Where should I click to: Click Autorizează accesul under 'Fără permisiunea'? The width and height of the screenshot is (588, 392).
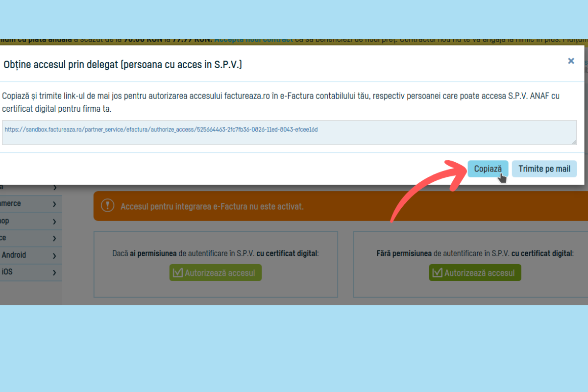(475, 273)
